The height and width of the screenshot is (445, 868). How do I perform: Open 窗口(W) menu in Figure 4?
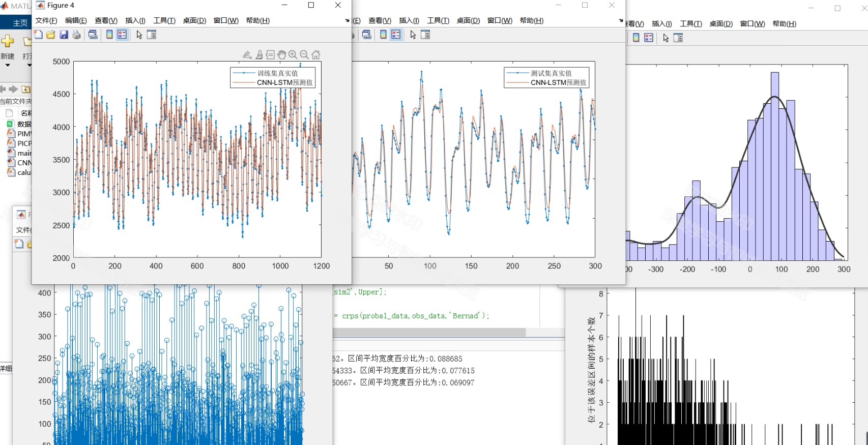tap(226, 20)
